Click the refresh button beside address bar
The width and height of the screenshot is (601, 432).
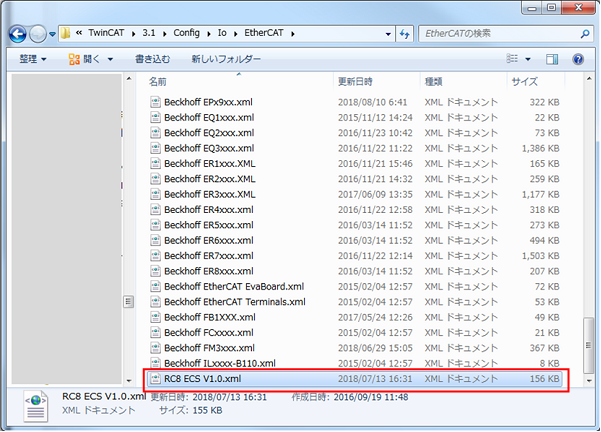click(403, 33)
